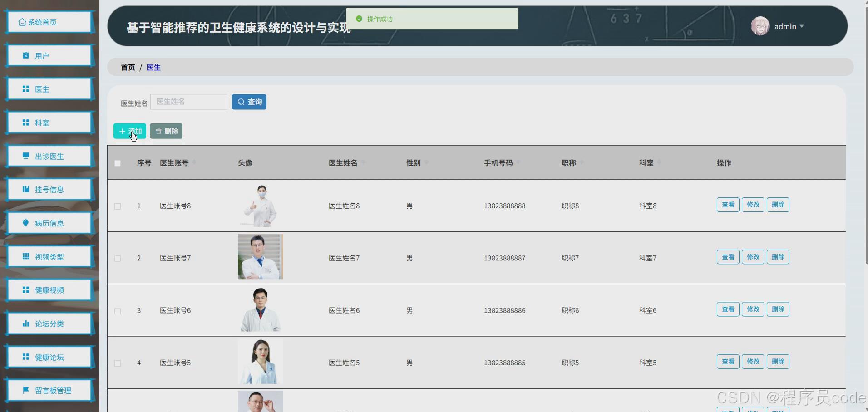Image resolution: width=868 pixels, height=412 pixels.
Task: Open the 留言板管理 menu item
Action: 49,390
